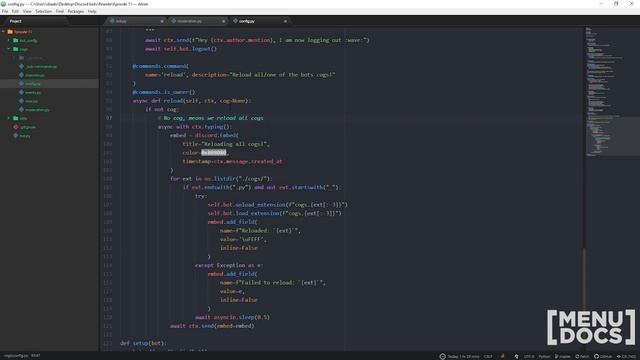Image resolution: width=640 pixels, height=360 pixels.
Task: Click Fetch in the status bar
Action: click(582, 356)
